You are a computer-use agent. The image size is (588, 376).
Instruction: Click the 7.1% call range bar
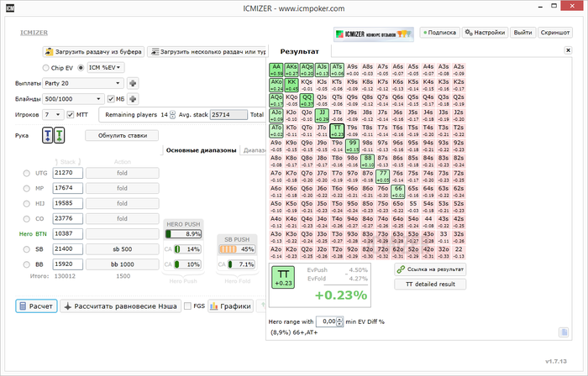click(242, 264)
